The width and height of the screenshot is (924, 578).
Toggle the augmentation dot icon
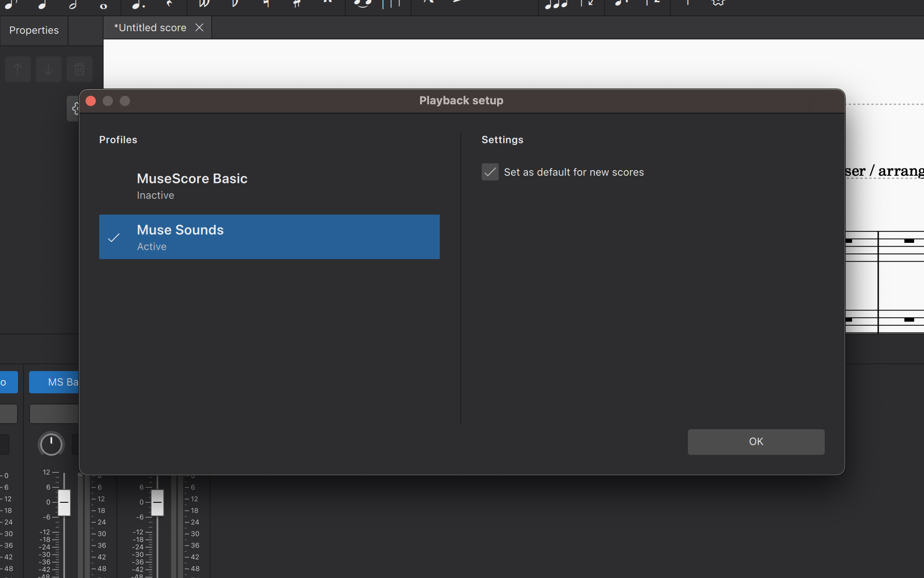pyautogui.click(x=138, y=4)
